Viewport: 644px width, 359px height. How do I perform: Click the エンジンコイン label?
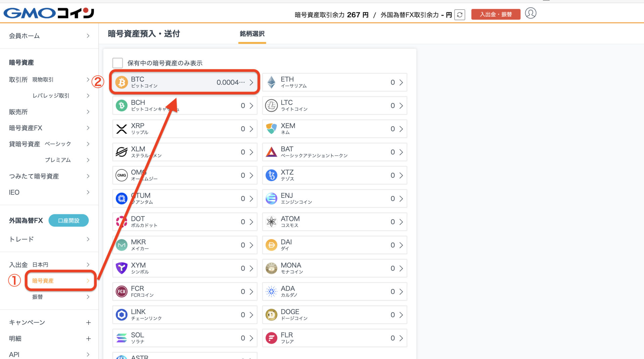point(297,202)
